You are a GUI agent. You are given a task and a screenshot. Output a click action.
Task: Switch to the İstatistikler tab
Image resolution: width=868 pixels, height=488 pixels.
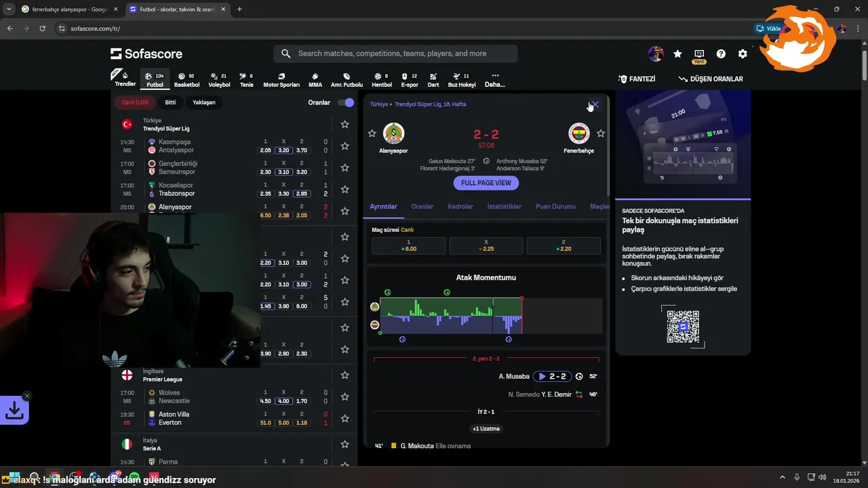pyautogui.click(x=504, y=207)
